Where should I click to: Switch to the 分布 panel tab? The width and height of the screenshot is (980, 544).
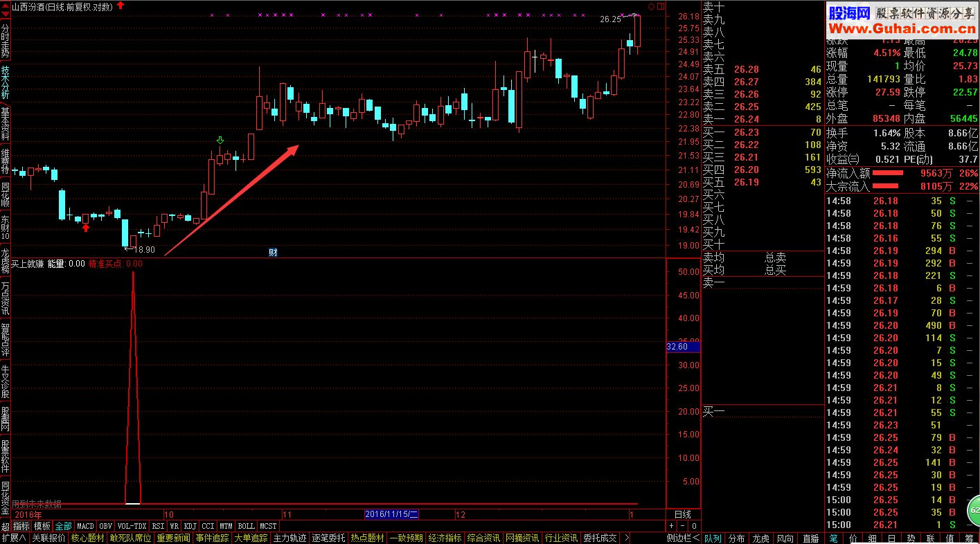click(x=737, y=538)
